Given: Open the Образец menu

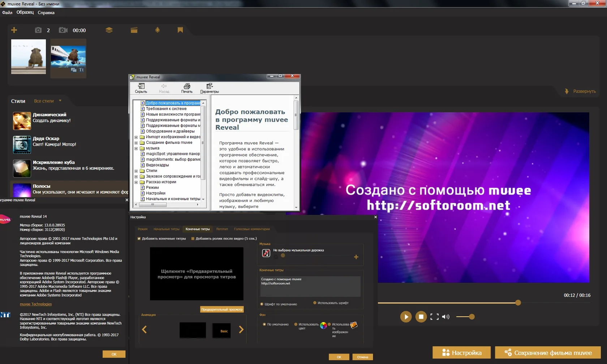Looking at the screenshot, I should tap(25, 12).
